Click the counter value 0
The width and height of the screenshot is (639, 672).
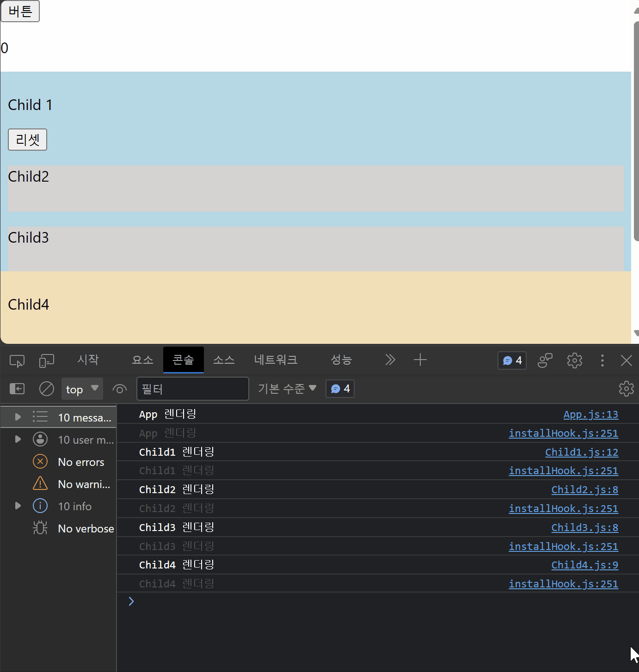5,48
